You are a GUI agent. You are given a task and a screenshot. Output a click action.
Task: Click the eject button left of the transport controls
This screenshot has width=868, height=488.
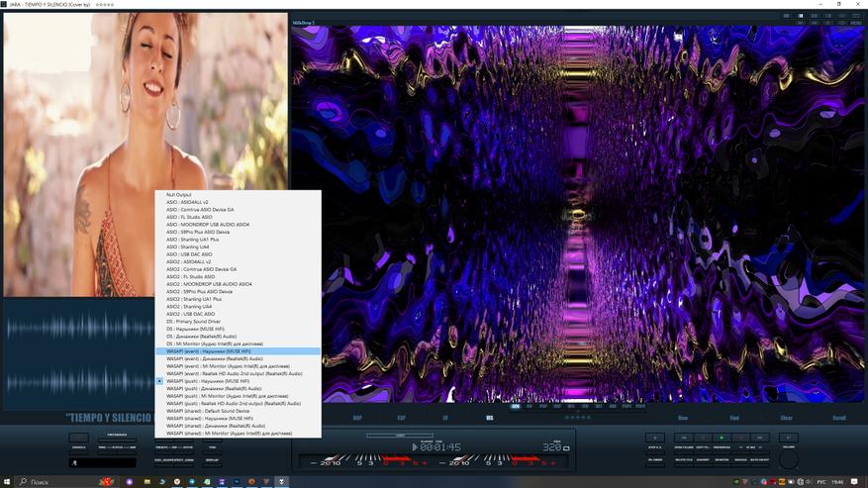coord(654,437)
